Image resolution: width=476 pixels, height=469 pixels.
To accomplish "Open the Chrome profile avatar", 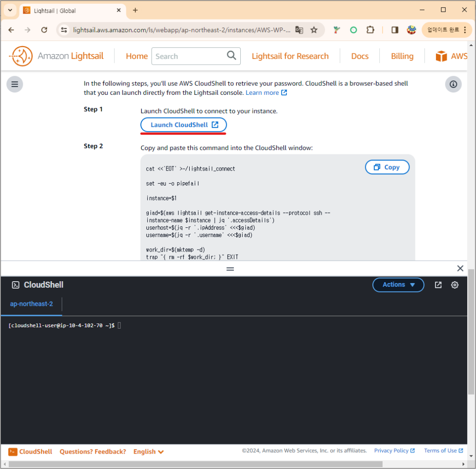I will click(x=411, y=30).
